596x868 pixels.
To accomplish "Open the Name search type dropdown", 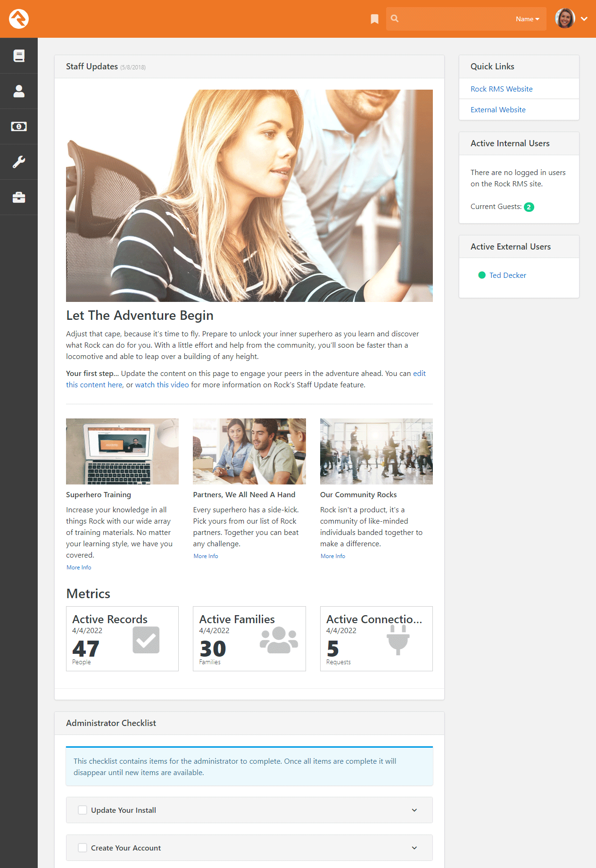I will (x=527, y=19).
